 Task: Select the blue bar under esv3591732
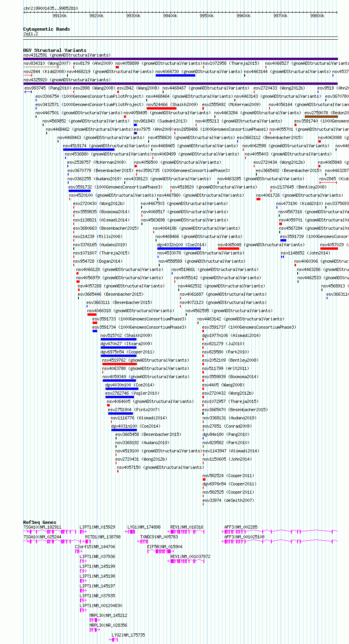tap(80, 190)
